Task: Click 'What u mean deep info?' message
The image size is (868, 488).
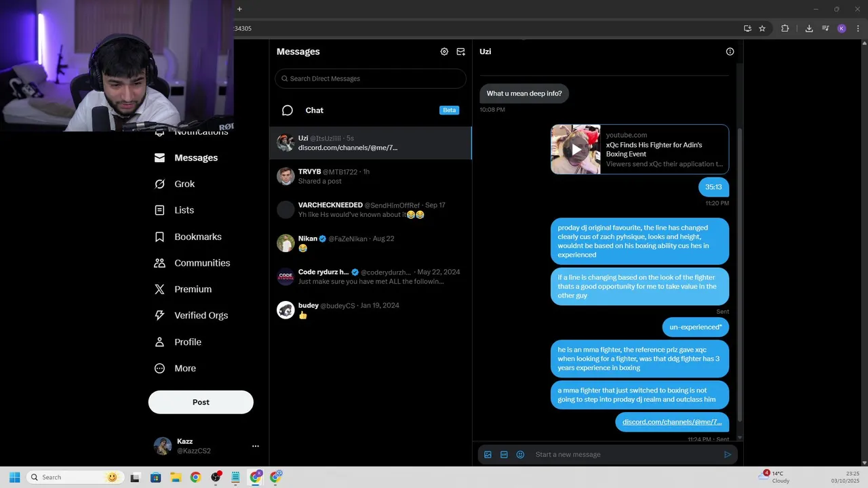Action: [x=524, y=94]
